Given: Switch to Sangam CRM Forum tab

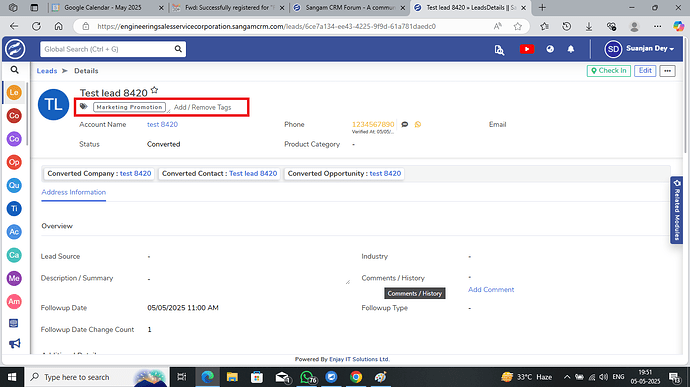Looking at the screenshot, I should pos(349,7).
